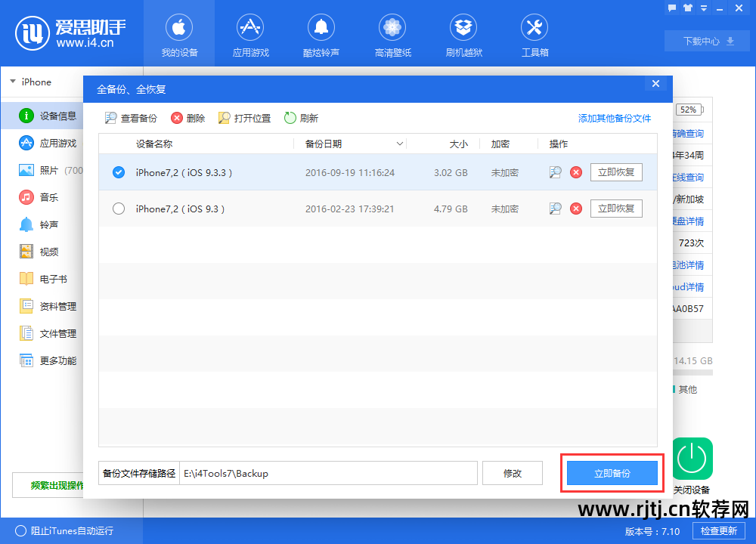Select 照片 in the left sidebar

(48, 170)
